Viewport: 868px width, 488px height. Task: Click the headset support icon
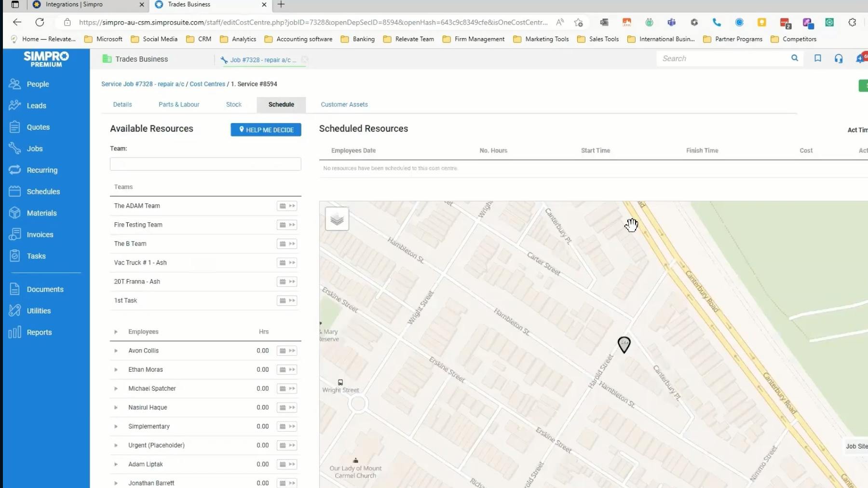(839, 58)
